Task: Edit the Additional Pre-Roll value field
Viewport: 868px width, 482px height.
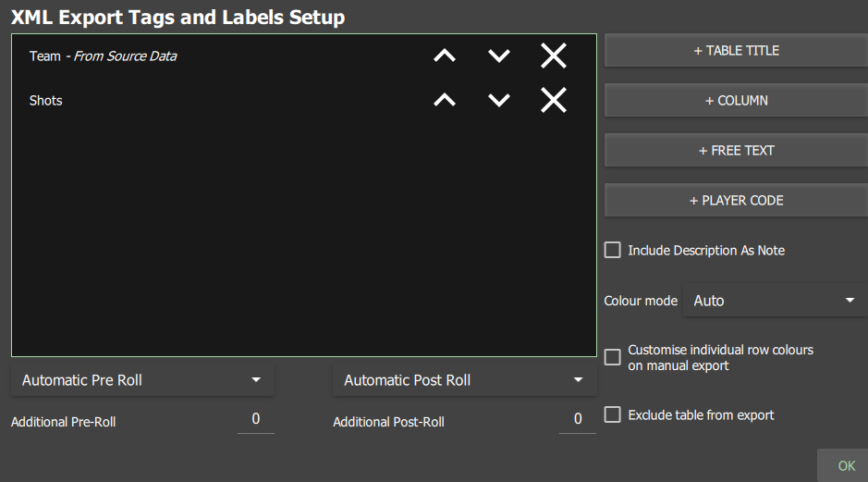Action: (x=256, y=419)
